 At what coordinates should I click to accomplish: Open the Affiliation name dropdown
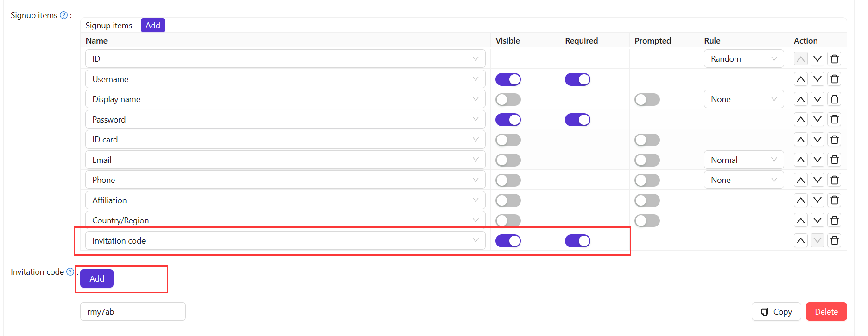285,200
